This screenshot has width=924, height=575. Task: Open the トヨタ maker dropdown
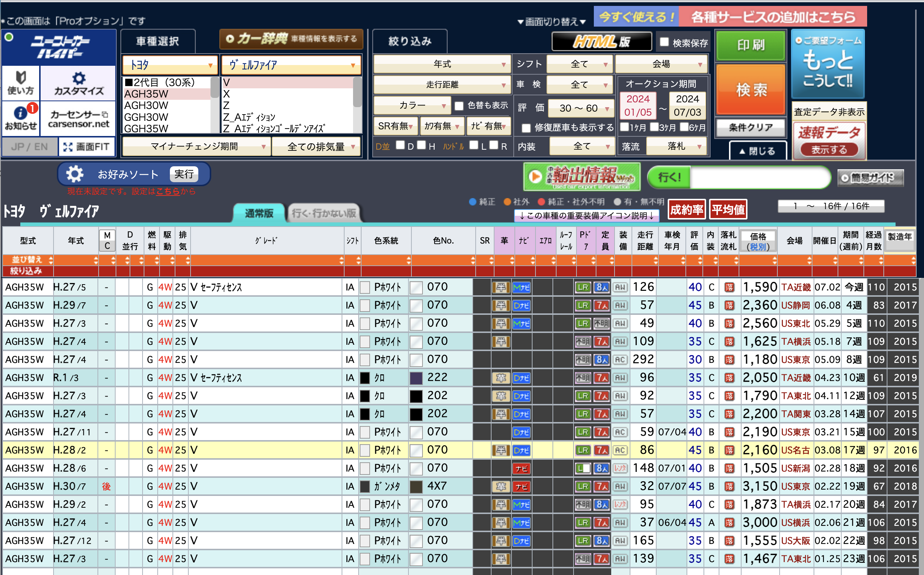pyautogui.click(x=170, y=65)
